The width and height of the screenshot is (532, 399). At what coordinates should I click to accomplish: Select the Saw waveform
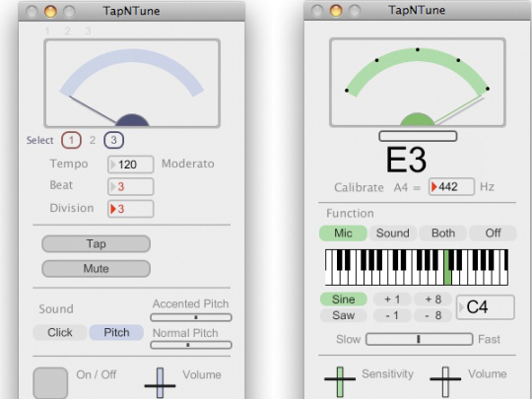click(x=344, y=315)
